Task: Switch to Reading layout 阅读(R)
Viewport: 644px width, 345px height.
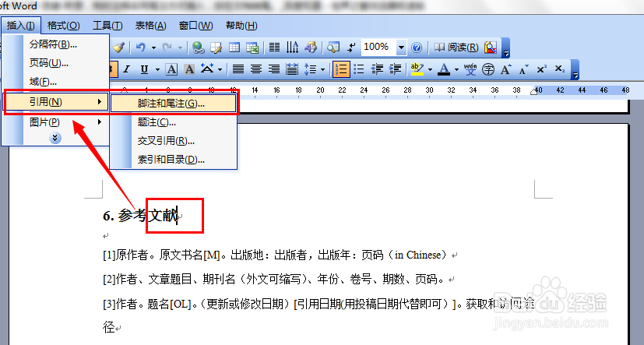Action: [x=456, y=48]
